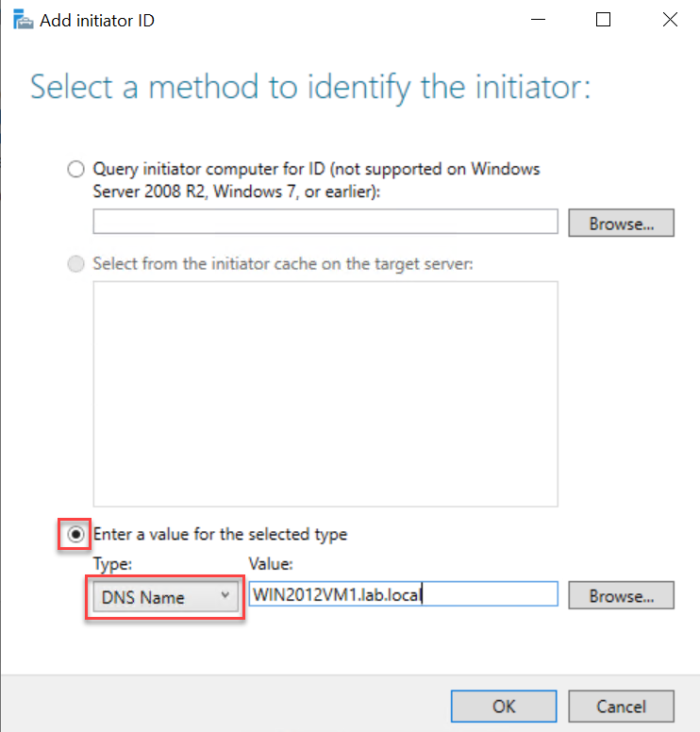
Task: Click Browse next to the query field
Action: [621, 224]
